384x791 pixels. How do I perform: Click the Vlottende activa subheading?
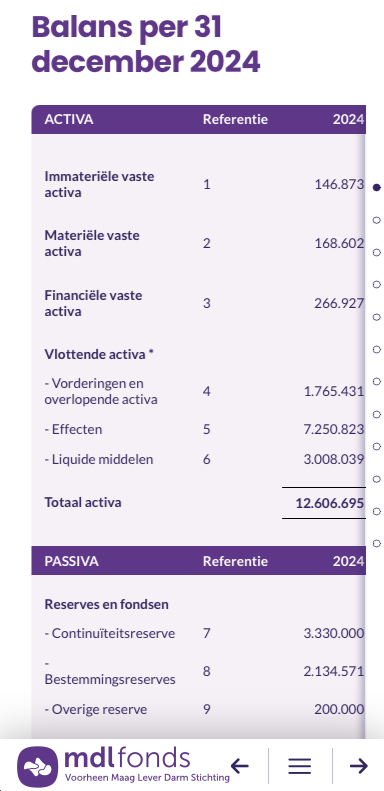[x=99, y=354]
